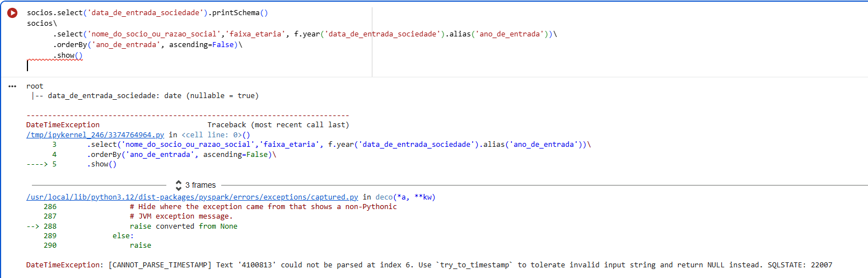Click the .show() line in the code editor

pos(68,55)
